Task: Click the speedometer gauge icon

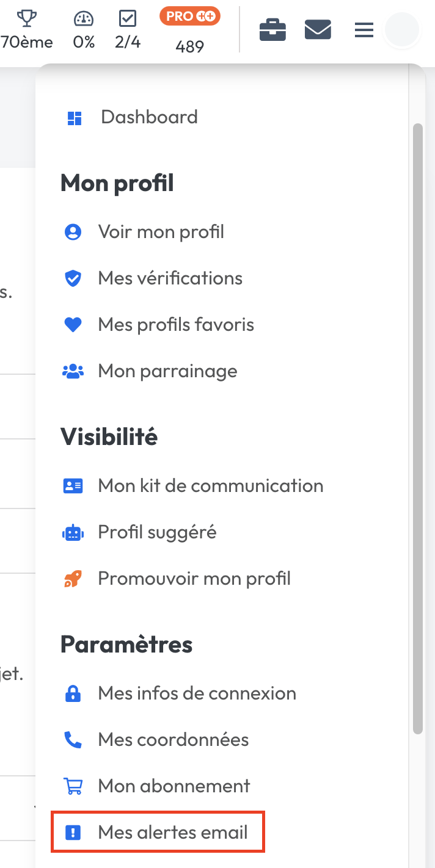Action: [x=84, y=18]
